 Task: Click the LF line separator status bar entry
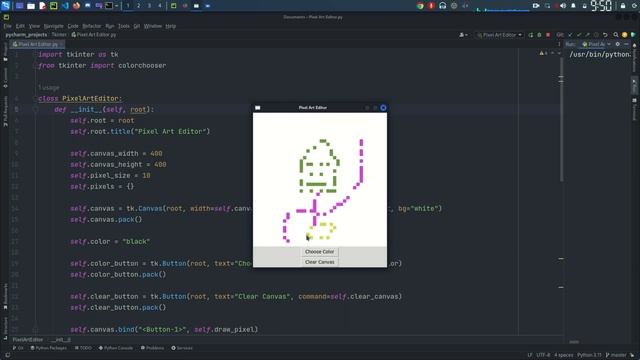pyautogui.click(x=530, y=355)
